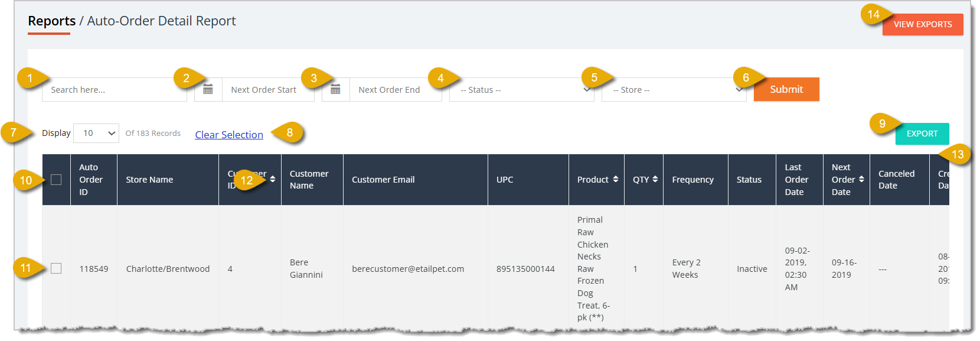The image size is (980, 341).
Task: Click the Store Name column header
Action: (x=168, y=180)
